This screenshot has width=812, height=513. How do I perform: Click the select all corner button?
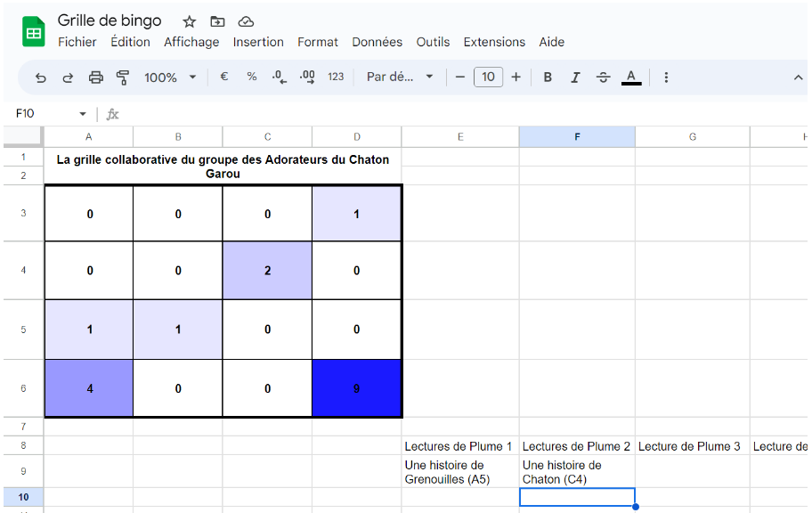(x=23, y=136)
